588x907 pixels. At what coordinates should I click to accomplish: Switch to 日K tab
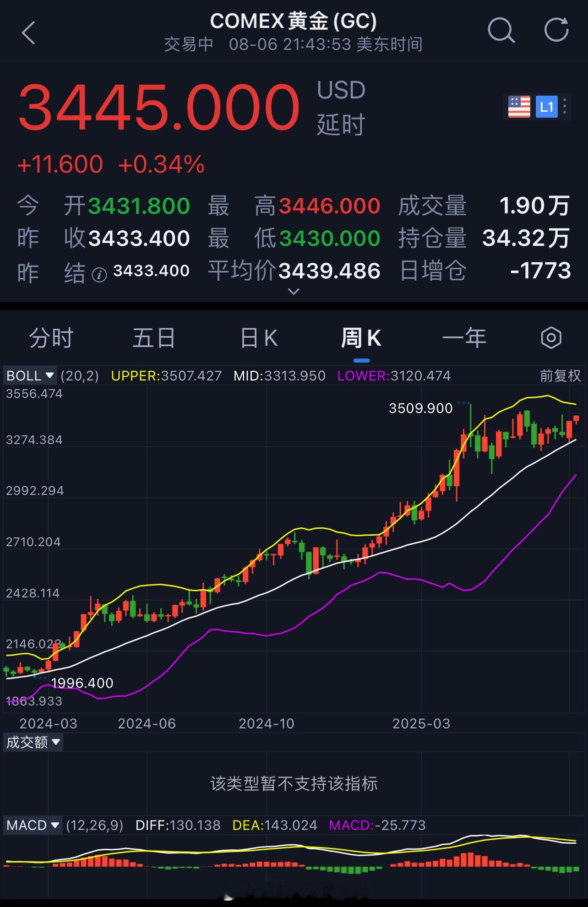259,338
